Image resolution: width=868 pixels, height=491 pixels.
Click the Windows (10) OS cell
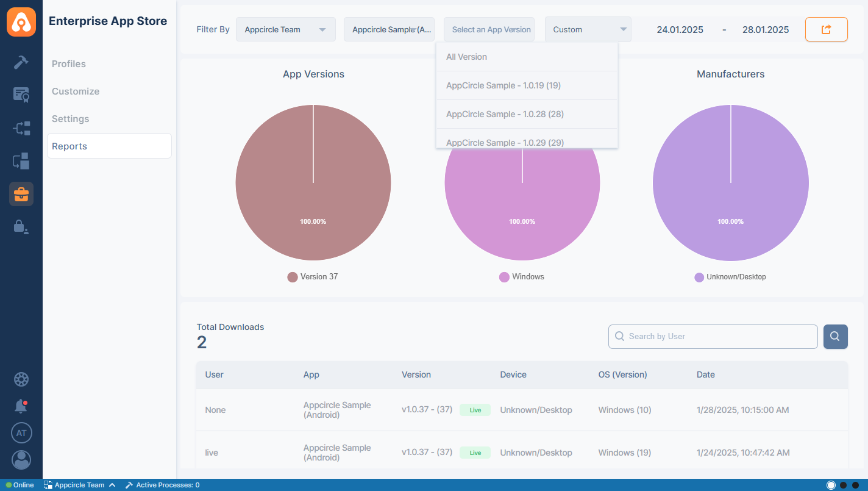coord(625,410)
